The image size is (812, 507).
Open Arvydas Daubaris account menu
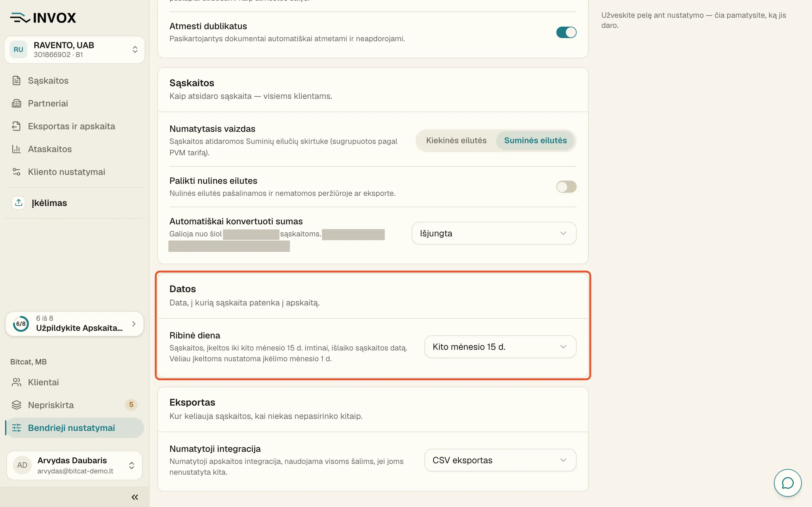point(75,465)
